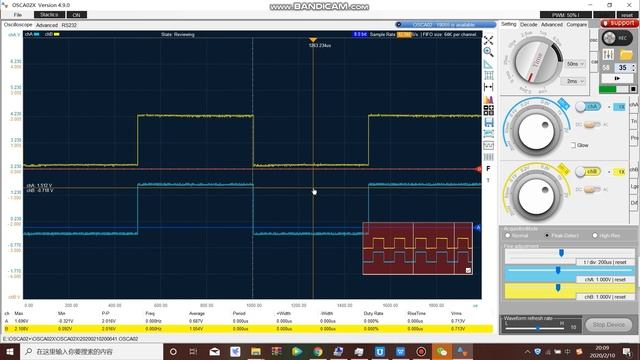Adjust the value 35 spinner arrows

click(x=633, y=67)
